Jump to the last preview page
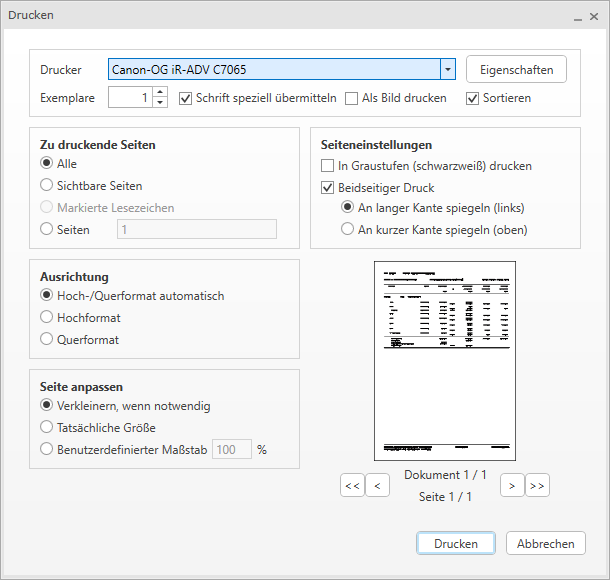Viewport: 610px width, 580px height. (537, 486)
